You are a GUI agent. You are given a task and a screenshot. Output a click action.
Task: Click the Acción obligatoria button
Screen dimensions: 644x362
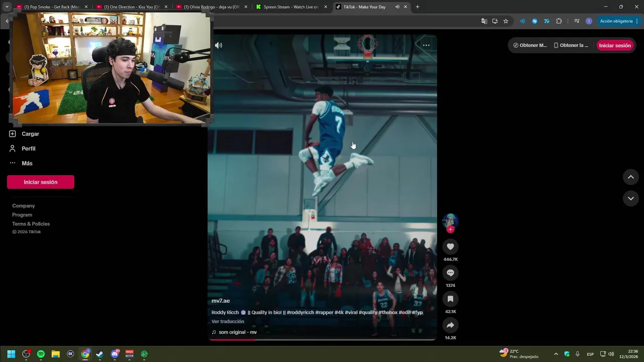click(x=619, y=21)
